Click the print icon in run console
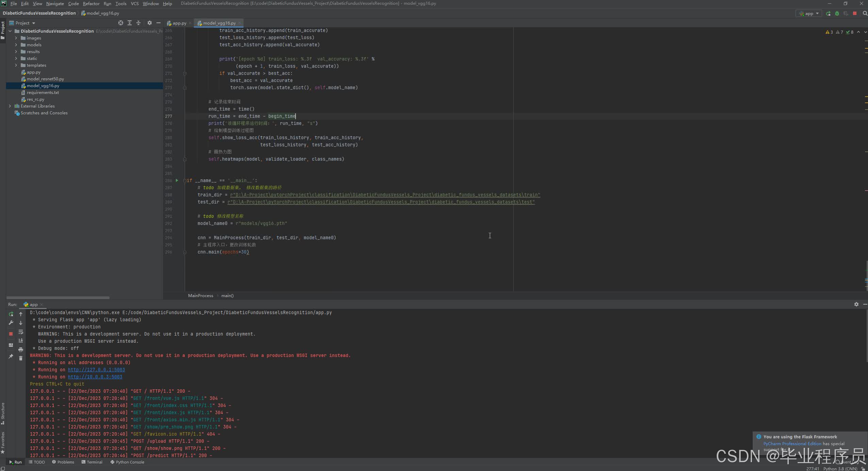 click(21, 350)
